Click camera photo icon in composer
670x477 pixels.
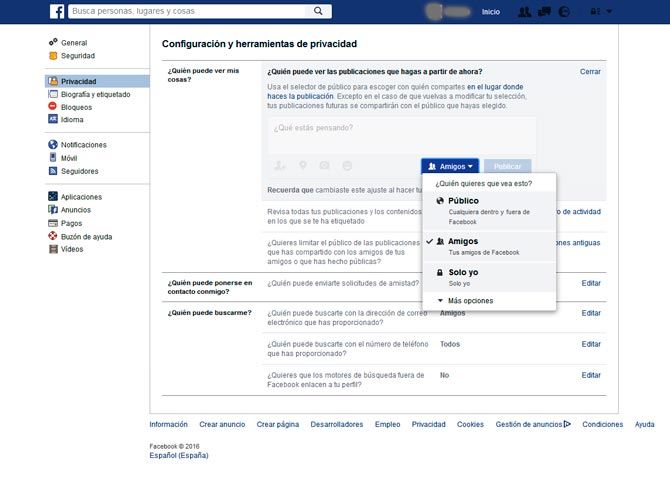click(x=324, y=165)
